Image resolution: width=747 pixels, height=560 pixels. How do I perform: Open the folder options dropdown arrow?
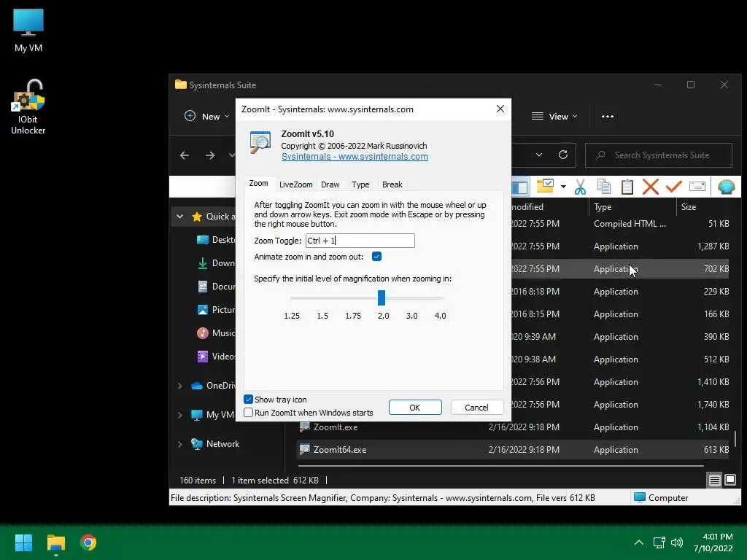(x=563, y=187)
